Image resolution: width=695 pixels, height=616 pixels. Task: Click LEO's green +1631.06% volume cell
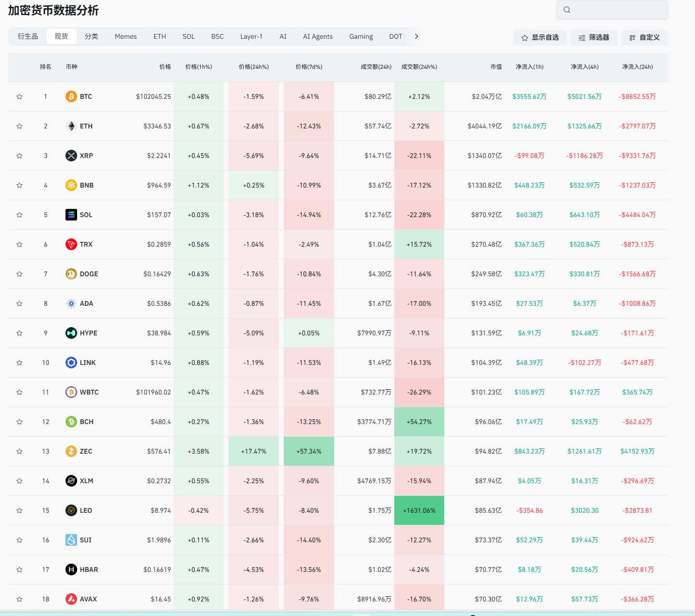tap(419, 510)
